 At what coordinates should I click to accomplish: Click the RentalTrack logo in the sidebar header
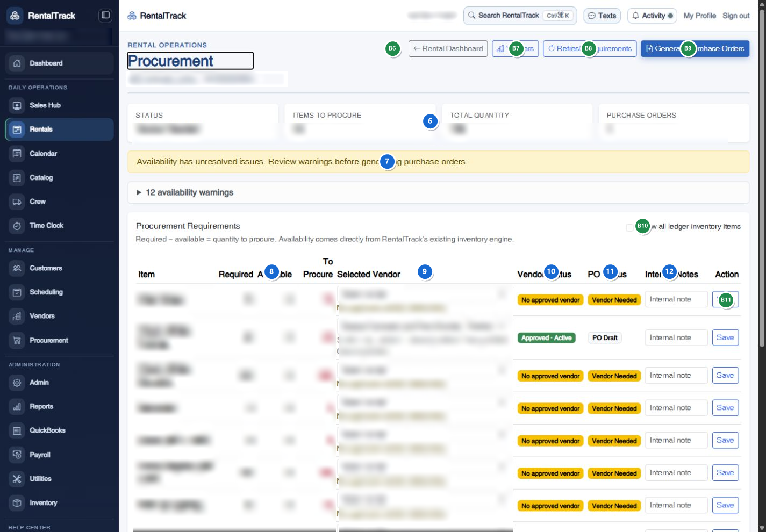tap(41, 16)
